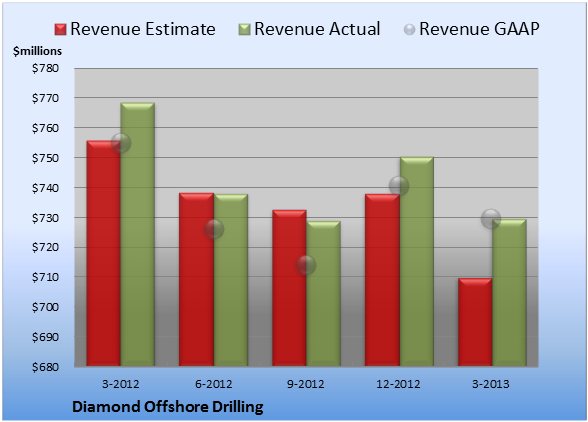588x422 pixels.
Task: Click the gray Revenue GAAP legend marker
Action: pyautogui.click(x=409, y=30)
